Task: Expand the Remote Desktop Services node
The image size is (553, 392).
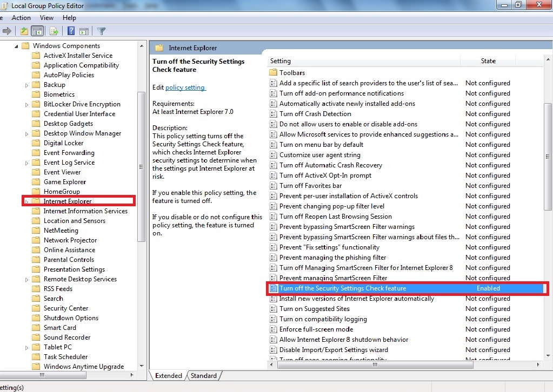Action: click(26, 280)
